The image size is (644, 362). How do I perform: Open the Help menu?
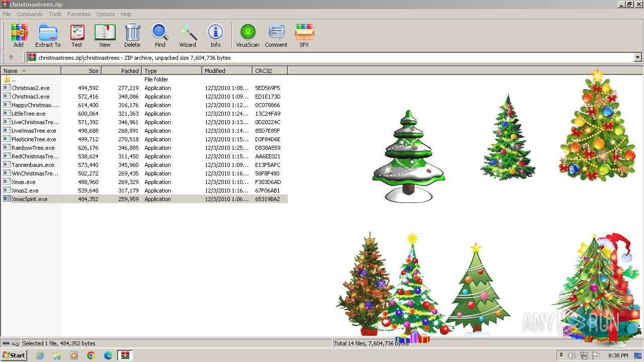point(126,14)
